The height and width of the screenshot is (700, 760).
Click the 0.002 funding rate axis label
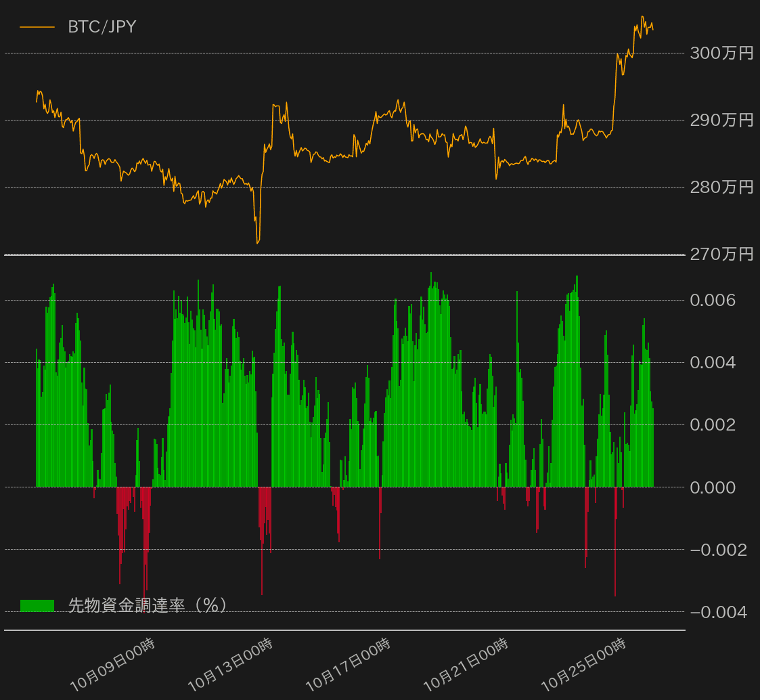713,424
